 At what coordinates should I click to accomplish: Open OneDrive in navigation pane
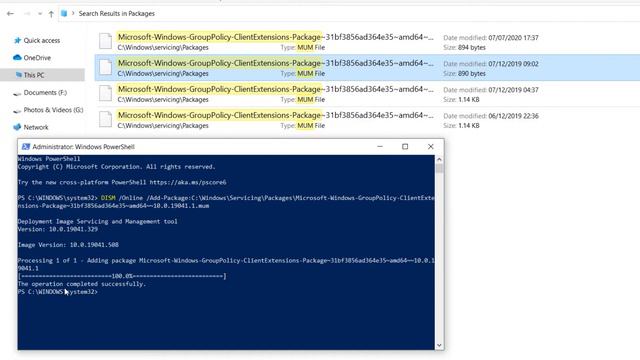pos(37,58)
